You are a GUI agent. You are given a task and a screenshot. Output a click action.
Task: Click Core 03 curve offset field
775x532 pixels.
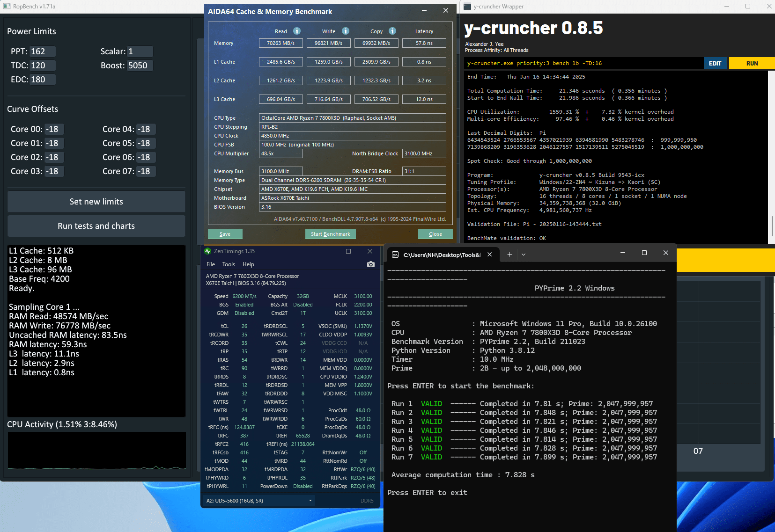(x=54, y=171)
